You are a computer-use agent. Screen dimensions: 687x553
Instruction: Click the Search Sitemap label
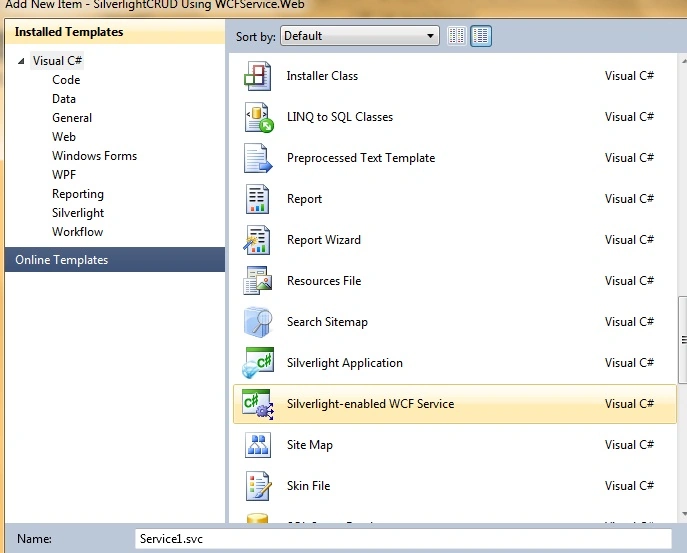click(327, 322)
